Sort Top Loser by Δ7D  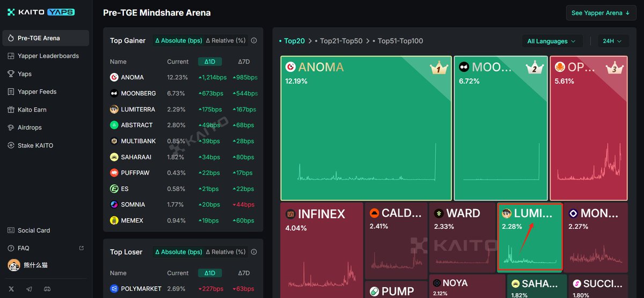pos(244,273)
